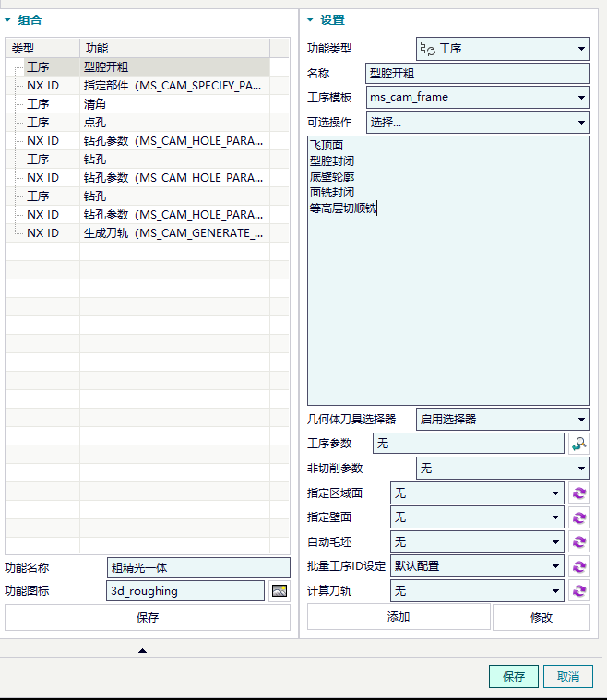This screenshot has width=607, height=700.
Task: Open the 几何体刀具选择器 dropdown
Action: [x=503, y=420]
